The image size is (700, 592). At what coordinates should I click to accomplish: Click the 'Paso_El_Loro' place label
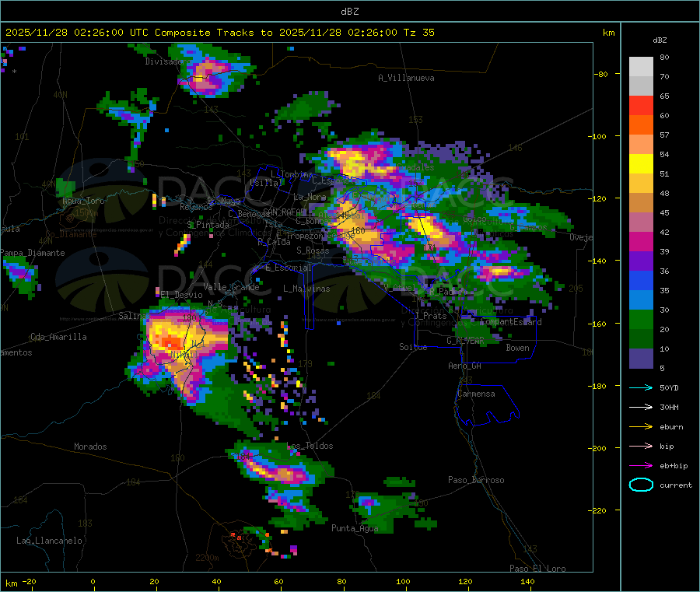pyautogui.click(x=537, y=569)
